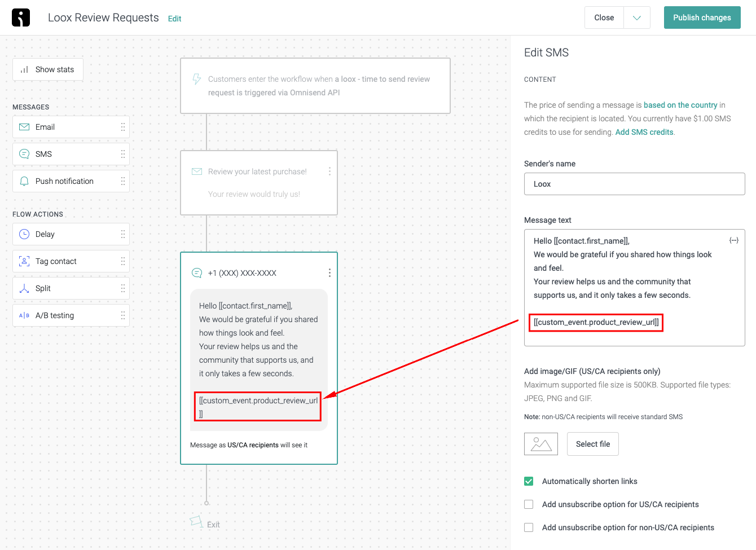Click the Email block label
Screen dimensions: 756x550
pyautogui.click(x=45, y=127)
